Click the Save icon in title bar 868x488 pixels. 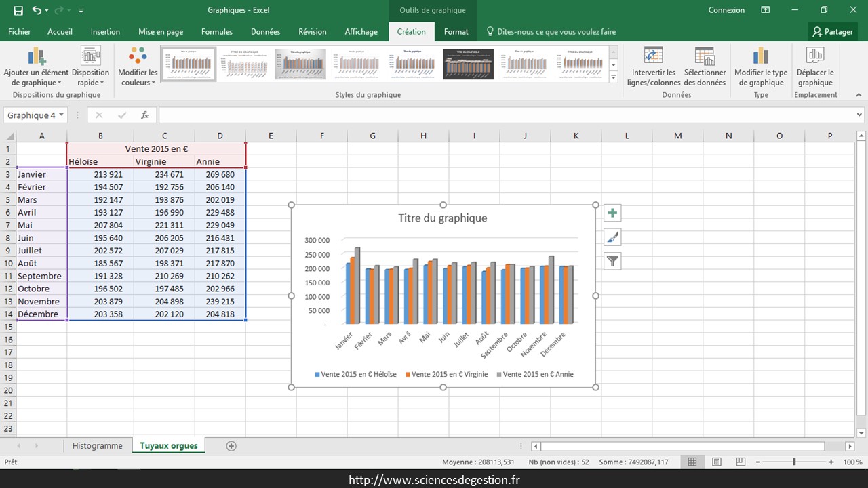point(18,10)
